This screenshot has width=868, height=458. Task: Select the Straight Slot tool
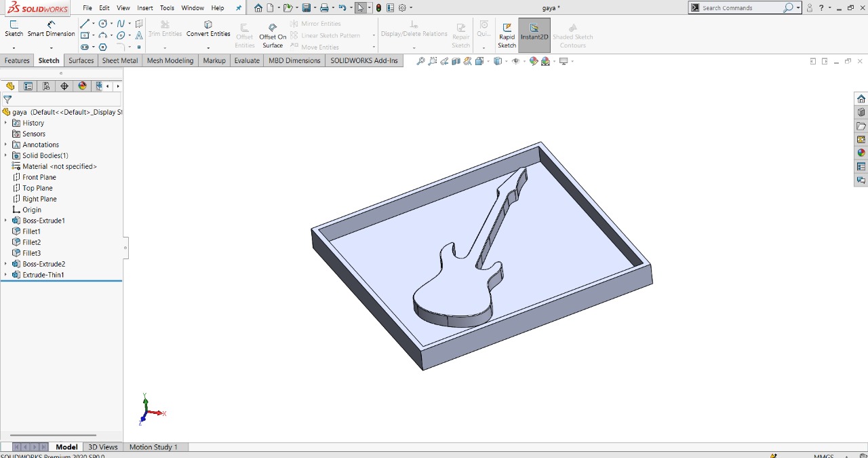click(x=85, y=47)
